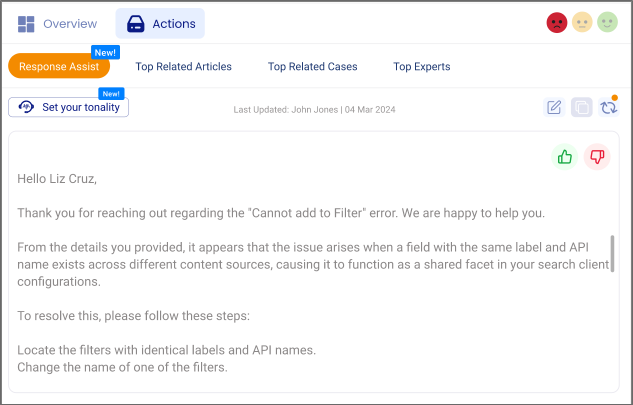Open the Actions tab
Screen dimensions: 633x405
[173, 23]
